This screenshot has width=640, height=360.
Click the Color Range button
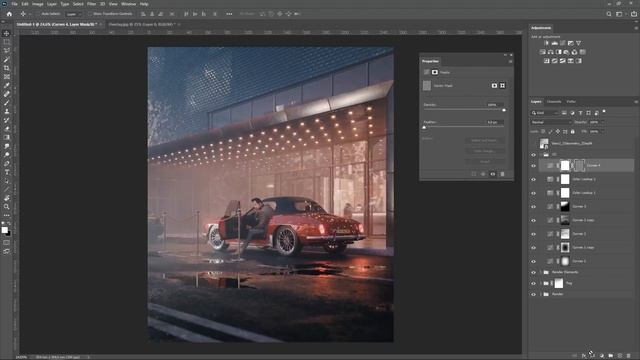(x=484, y=151)
